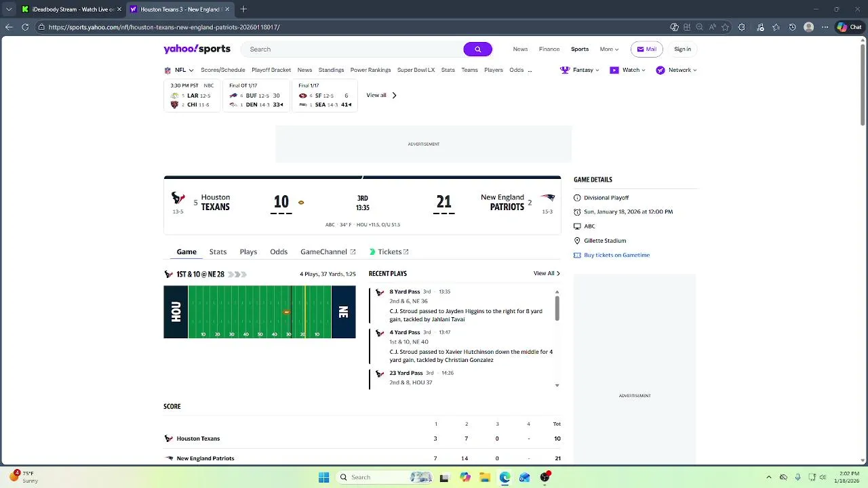The height and width of the screenshot is (488, 868).
Task: Open Playoff Bracket nav item
Action: (x=271, y=70)
